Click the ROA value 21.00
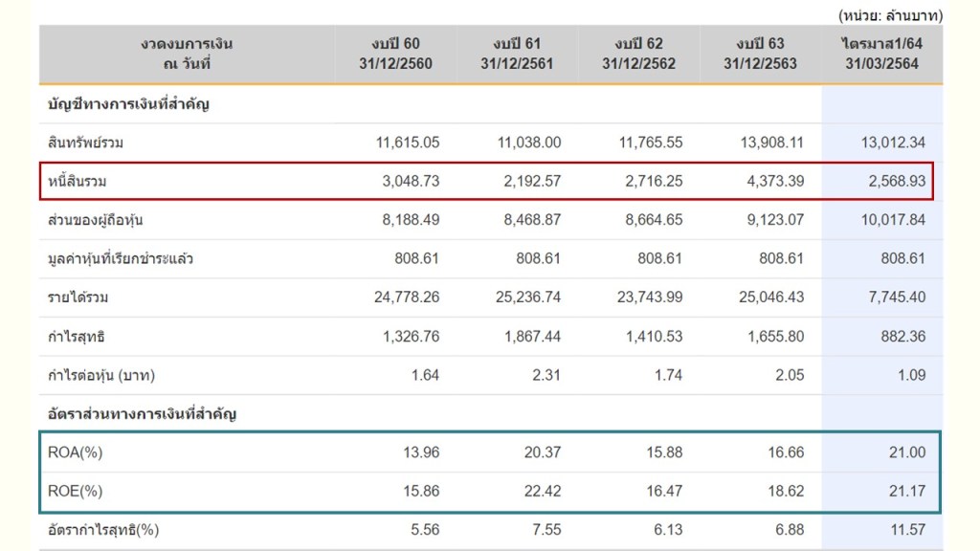Image resolution: width=980 pixels, height=551 pixels. click(x=907, y=452)
